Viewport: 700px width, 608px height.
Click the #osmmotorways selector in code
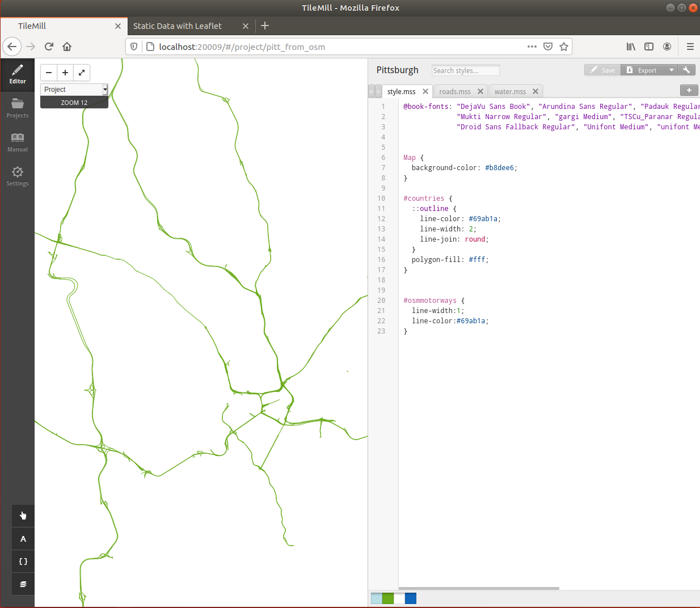(x=430, y=301)
